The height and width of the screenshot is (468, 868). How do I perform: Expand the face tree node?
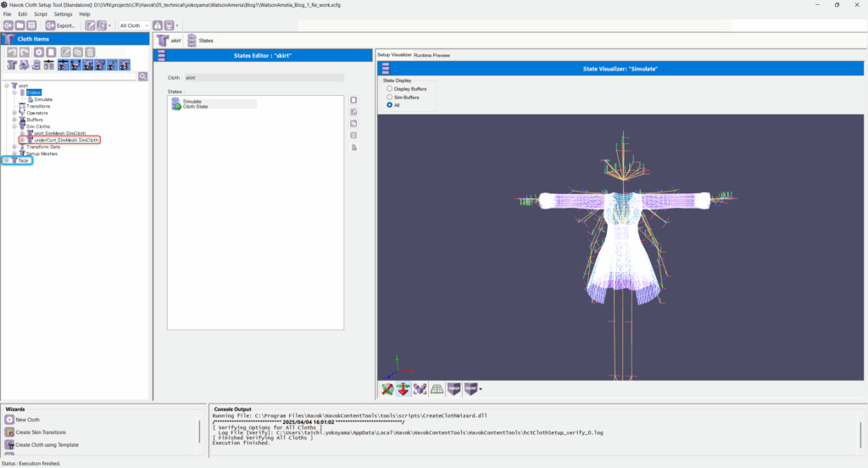6,160
